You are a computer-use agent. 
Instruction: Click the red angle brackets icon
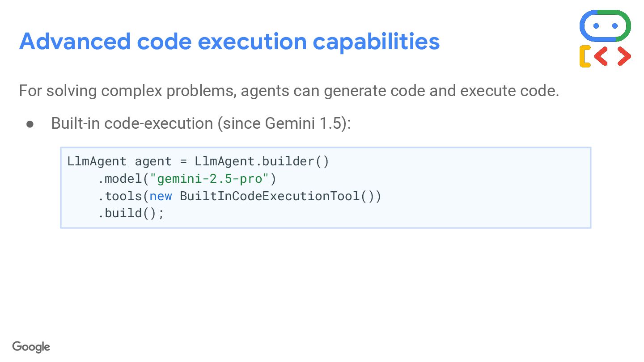[x=613, y=56]
